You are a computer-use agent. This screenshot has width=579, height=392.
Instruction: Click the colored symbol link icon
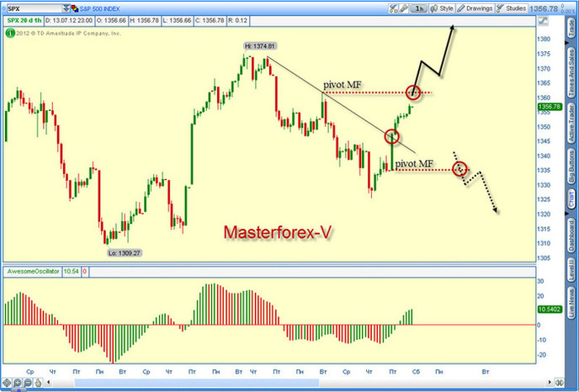[x=75, y=8]
